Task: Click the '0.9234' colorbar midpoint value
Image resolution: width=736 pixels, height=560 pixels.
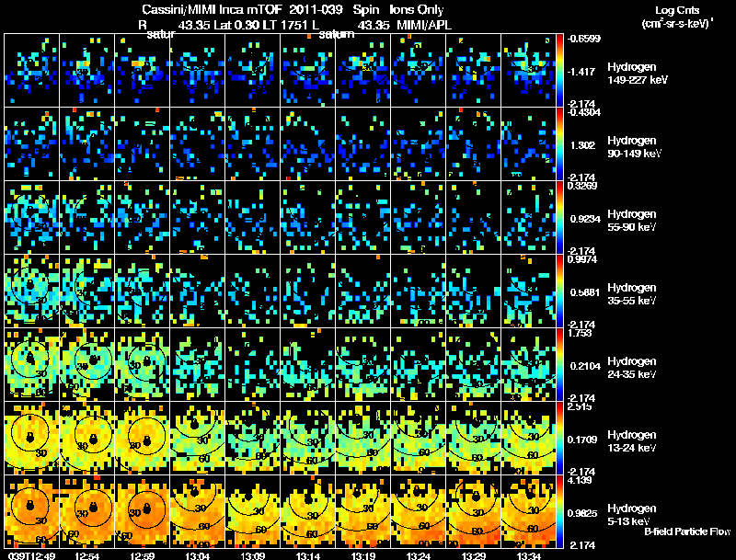Action: [585, 219]
